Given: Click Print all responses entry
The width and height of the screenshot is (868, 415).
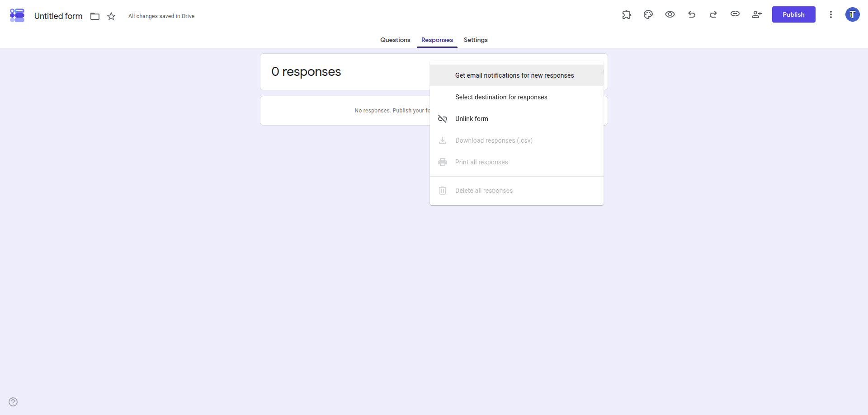Looking at the screenshot, I should pos(517,162).
